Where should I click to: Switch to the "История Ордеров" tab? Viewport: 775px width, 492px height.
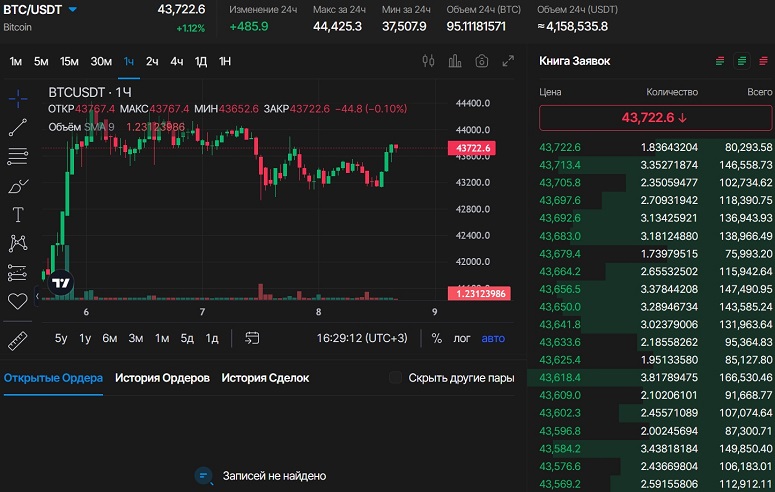tap(162, 378)
